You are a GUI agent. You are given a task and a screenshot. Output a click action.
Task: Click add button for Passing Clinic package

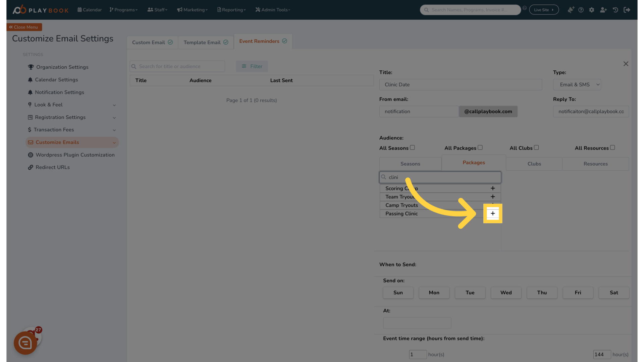point(493,214)
